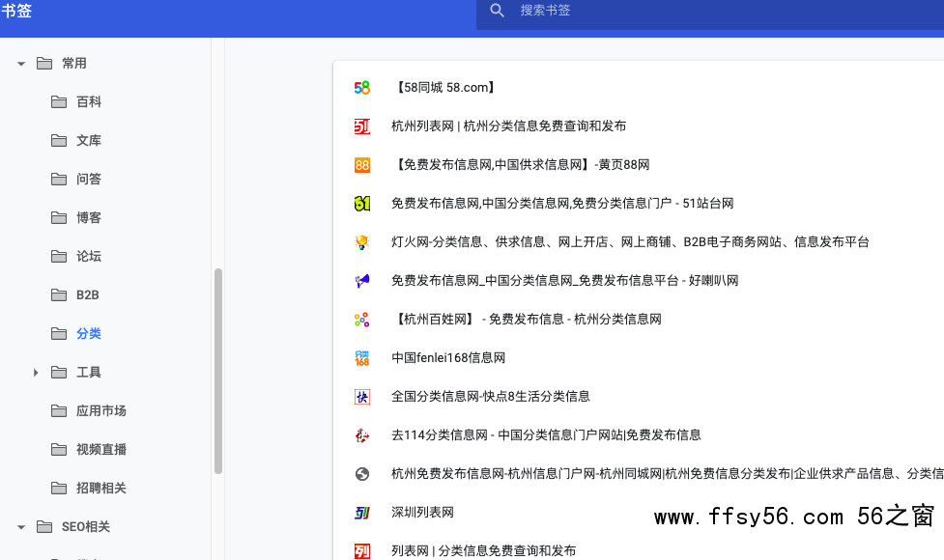Click the 论坛 folder icon
Viewport: 944px width, 560px height.
click(x=59, y=256)
